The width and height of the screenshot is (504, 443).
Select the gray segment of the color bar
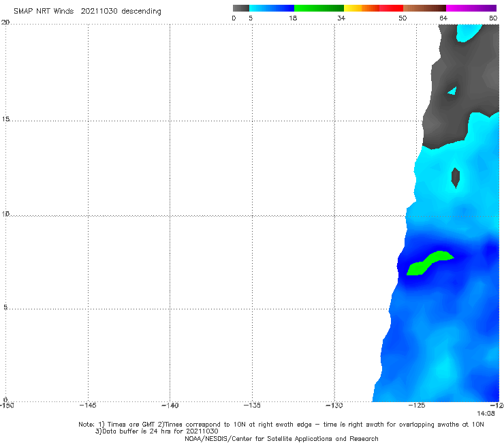pyautogui.click(x=240, y=8)
